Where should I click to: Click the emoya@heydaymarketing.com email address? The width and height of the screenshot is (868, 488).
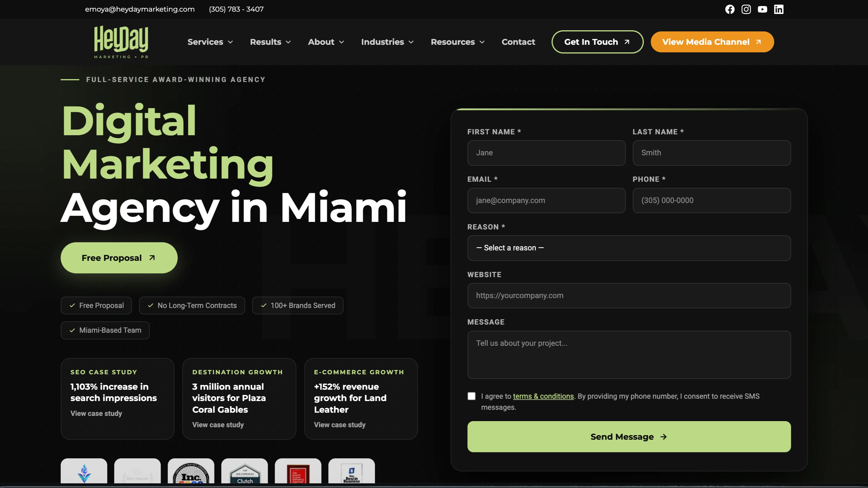tap(140, 9)
